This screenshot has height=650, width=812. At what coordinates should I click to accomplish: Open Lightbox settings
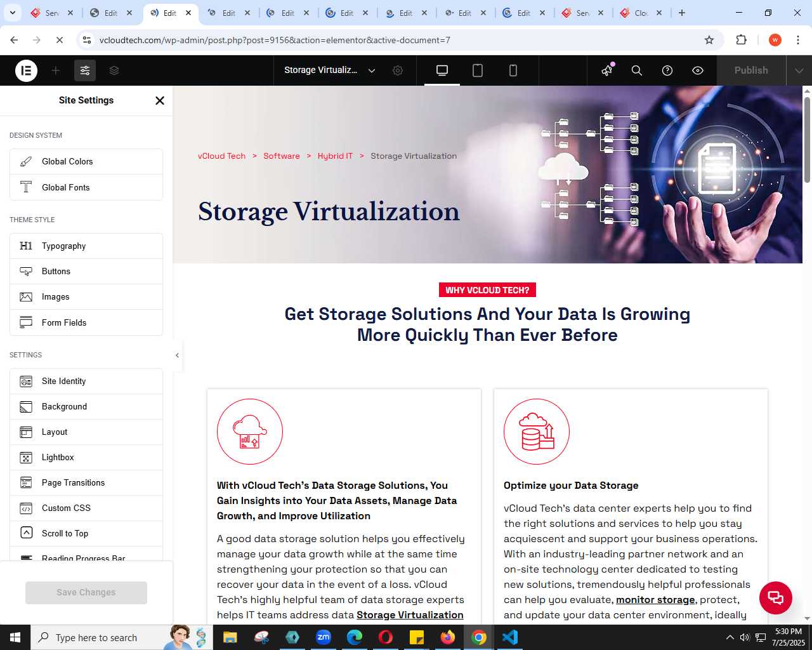click(x=86, y=457)
